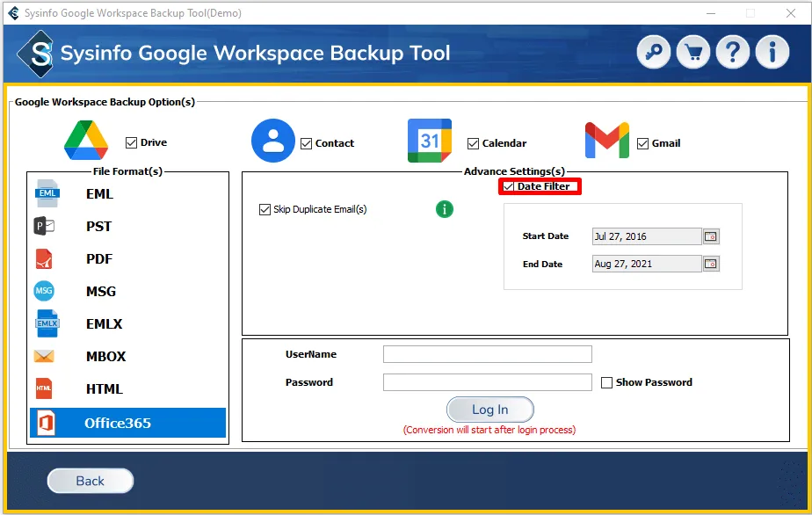Open the End Date calendar picker
Screen dimensions: 812x515
711,264
